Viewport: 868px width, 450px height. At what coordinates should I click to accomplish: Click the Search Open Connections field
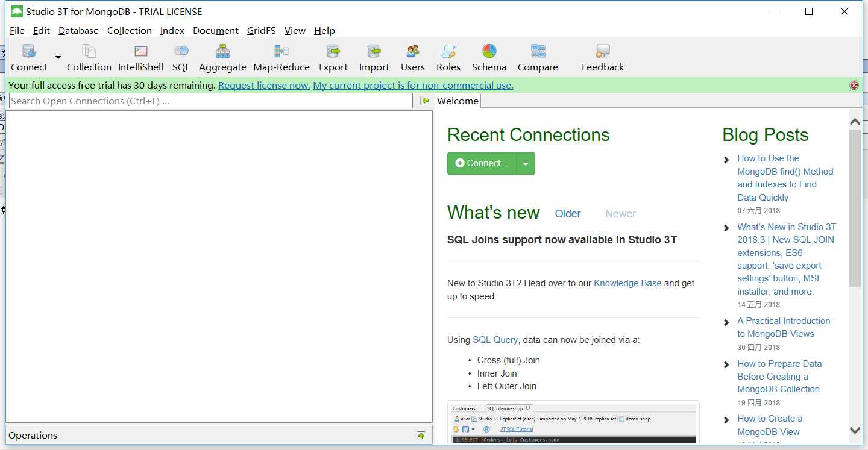(x=211, y=101)
